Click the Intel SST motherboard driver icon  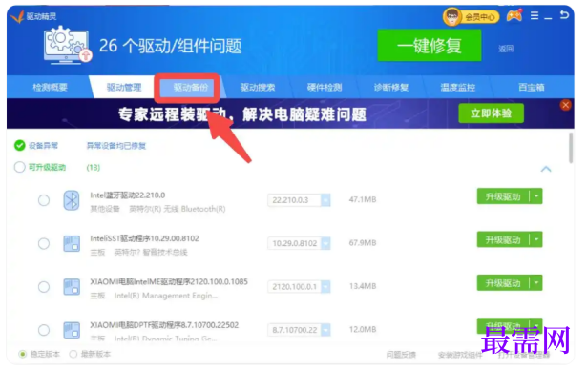(72, 243)
